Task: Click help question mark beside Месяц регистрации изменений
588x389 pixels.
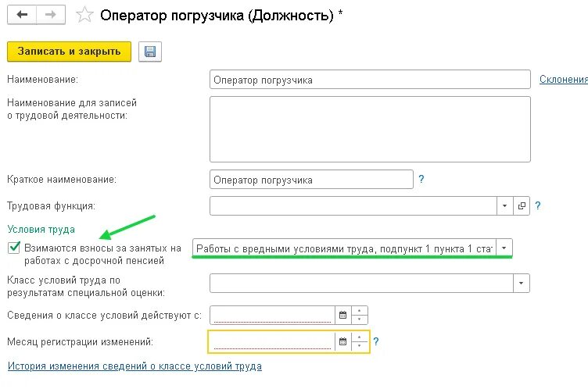Action: tap(376, 342)
